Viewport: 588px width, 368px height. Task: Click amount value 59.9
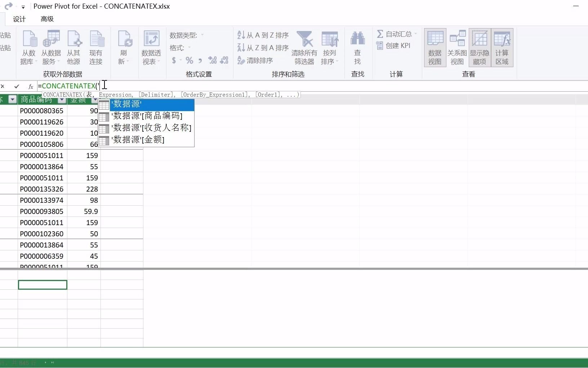coord(84,211)
